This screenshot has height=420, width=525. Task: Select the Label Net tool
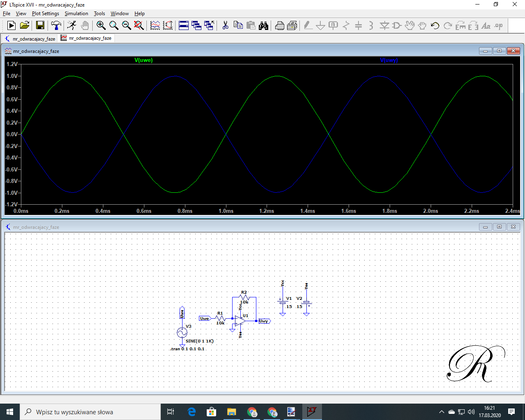click(x=333, y=25)
